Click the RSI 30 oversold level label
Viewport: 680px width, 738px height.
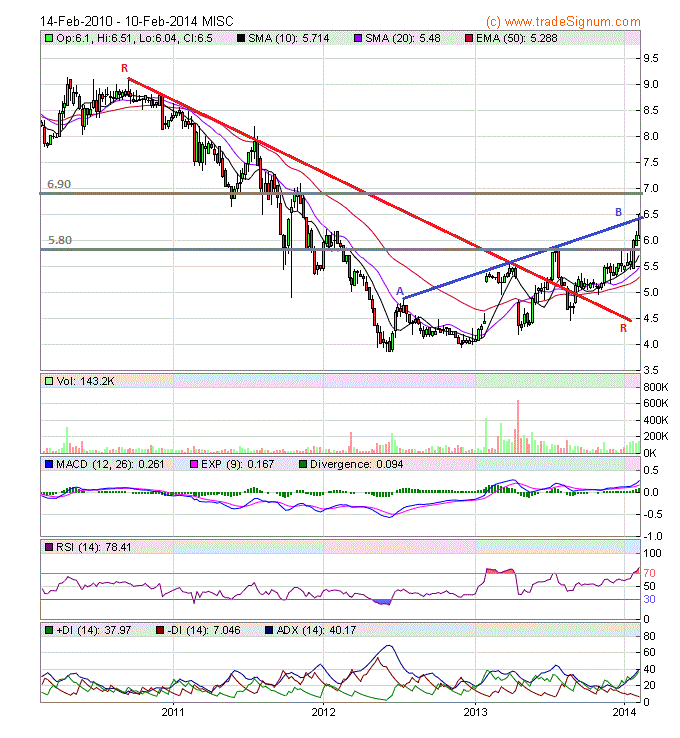point(649,599)
